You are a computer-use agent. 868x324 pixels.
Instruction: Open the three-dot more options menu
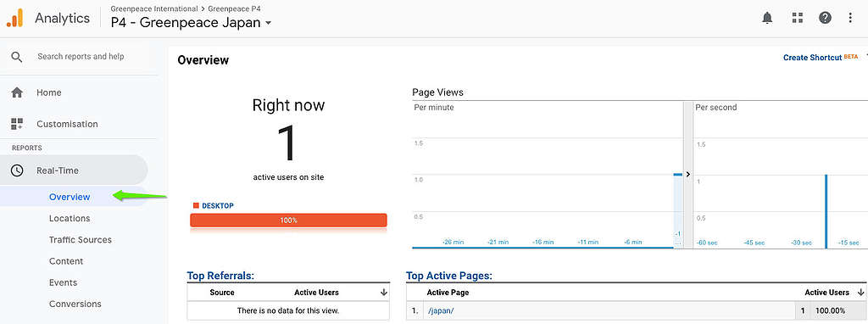(850, 19)
